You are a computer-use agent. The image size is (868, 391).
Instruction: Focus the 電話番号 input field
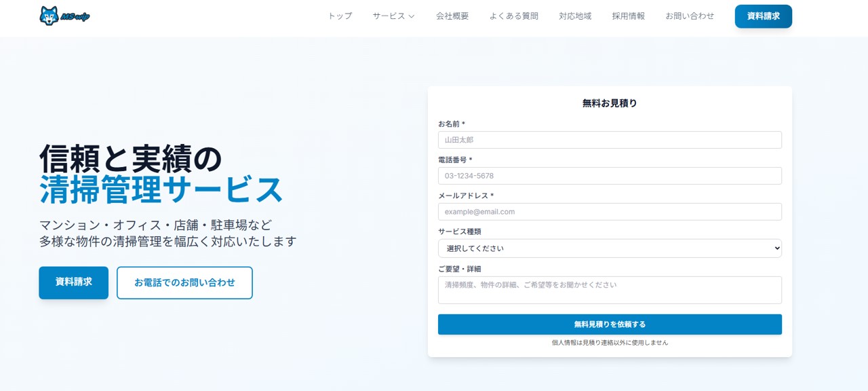(x=610, y=176)
